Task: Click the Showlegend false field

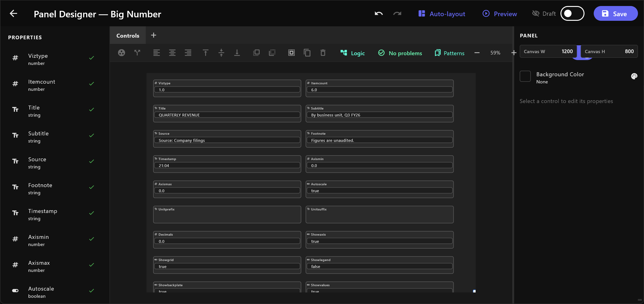Action: click(380, 267)
